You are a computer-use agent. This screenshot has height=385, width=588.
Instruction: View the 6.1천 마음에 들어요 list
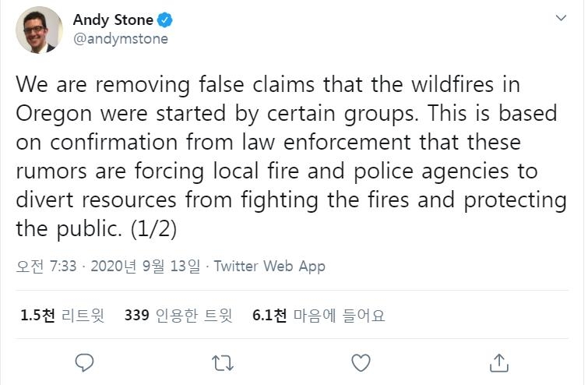(319, 316)
